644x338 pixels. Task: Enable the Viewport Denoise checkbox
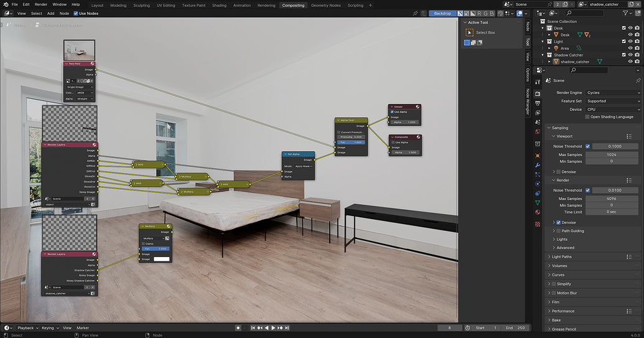coord(559,172)
